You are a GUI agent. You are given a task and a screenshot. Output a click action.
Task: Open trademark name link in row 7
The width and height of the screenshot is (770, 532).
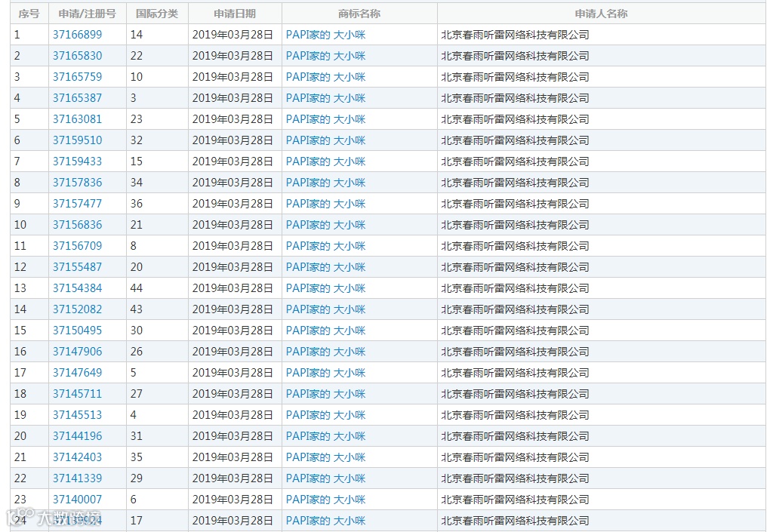325,161
